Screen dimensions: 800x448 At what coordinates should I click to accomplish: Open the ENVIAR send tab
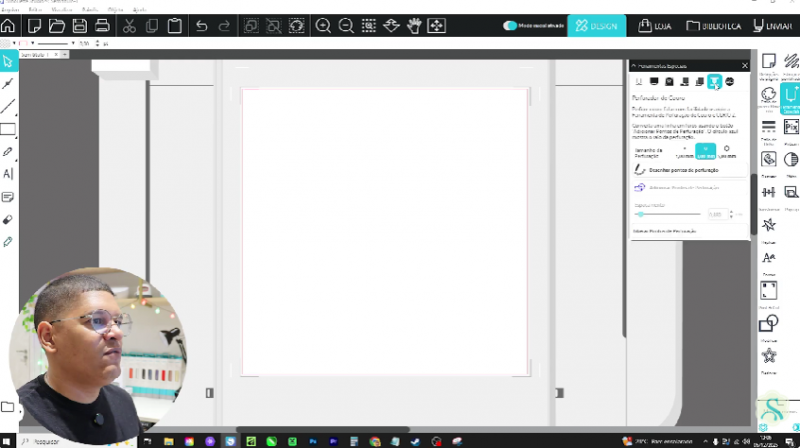point(772,26)
